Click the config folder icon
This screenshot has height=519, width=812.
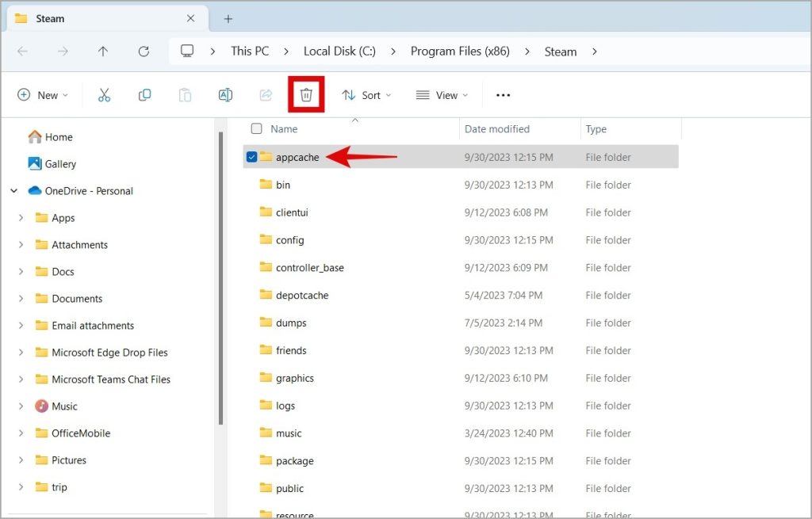tap(266, 239)
